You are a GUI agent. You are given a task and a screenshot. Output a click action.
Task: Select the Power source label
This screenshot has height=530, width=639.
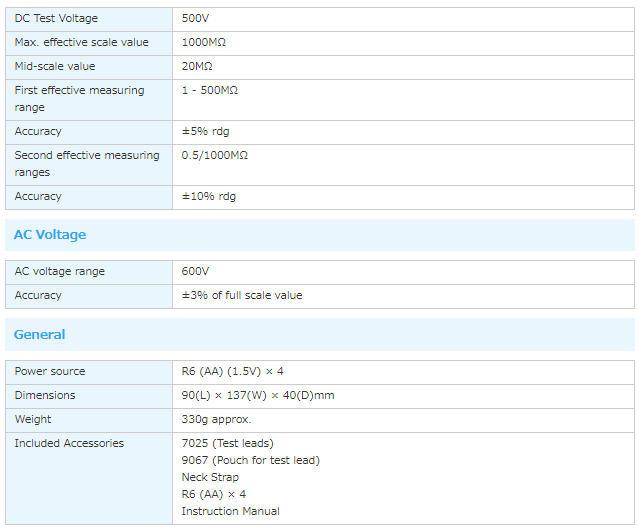50,371
